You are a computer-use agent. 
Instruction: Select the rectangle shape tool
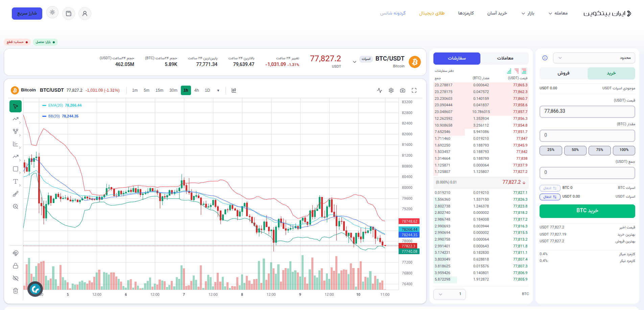coord(16,169)
